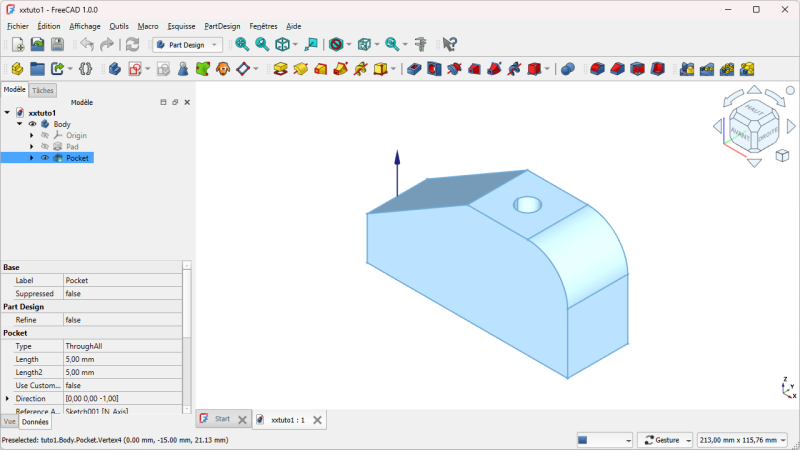Click the Vue properties tab
This screenshot has height=450, width=800.
coord(10,422)
